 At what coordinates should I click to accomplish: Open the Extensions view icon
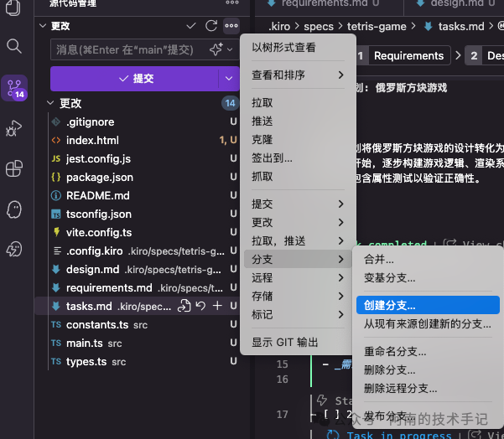point(14,168)
